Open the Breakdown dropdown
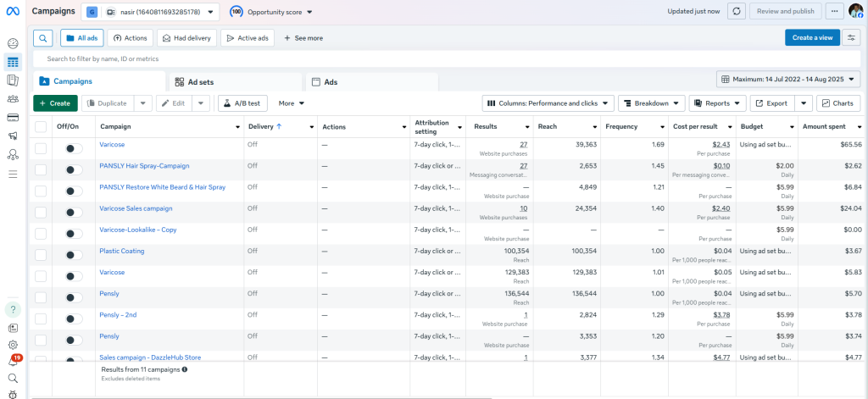This screenshot has height=399, width=868. (652, 103)
